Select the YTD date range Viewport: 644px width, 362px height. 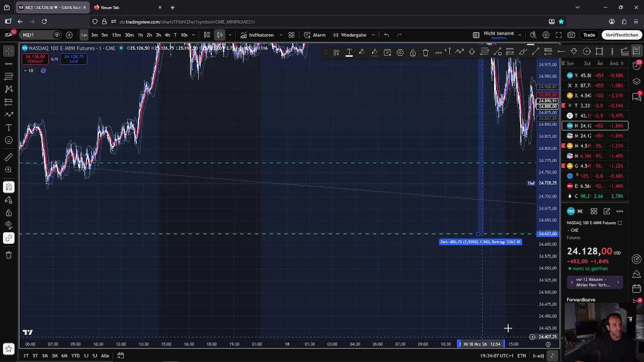click(x=75, y=355)
